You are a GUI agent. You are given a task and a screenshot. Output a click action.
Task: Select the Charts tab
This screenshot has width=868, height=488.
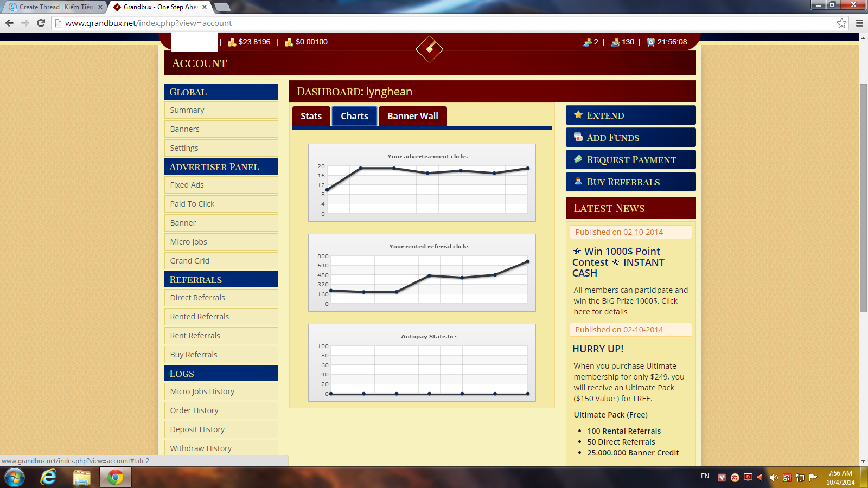[354, 116]
